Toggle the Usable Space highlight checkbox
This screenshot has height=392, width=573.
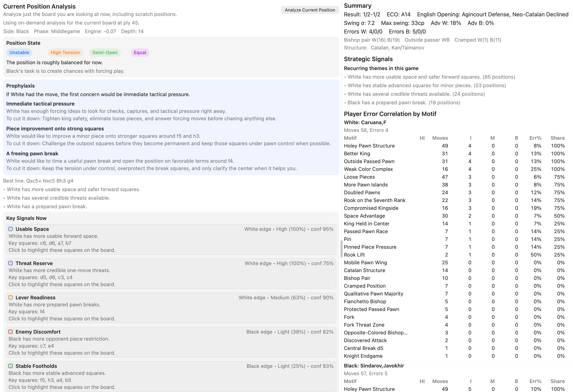[10, 229]
